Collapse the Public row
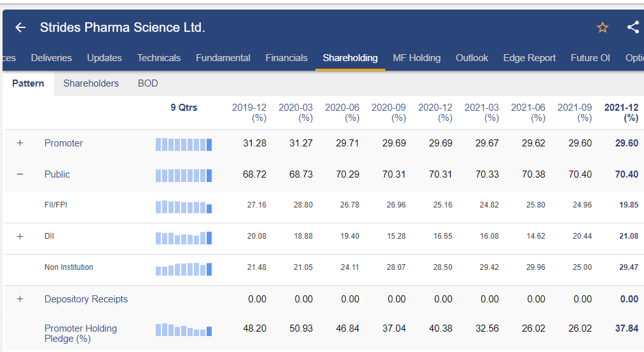 tap(20, 174)
